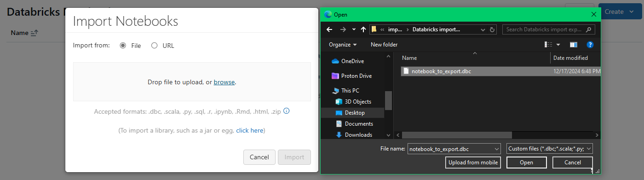Click the Documents page icon
644x180 pixels.
(x=339, y=124)
